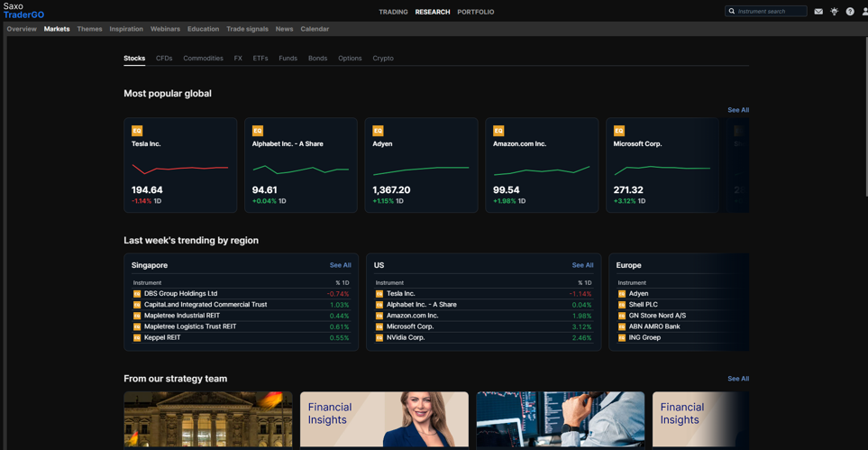Switch to the Commodities asset tab
The width and height of the screenshot is (868, 450).
coord(203,59)
